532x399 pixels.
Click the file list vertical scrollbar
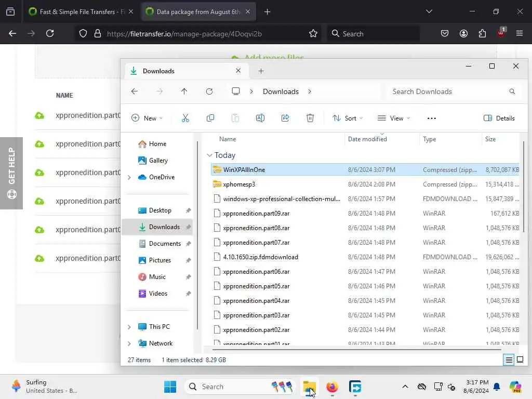click(x=524, y=187)
